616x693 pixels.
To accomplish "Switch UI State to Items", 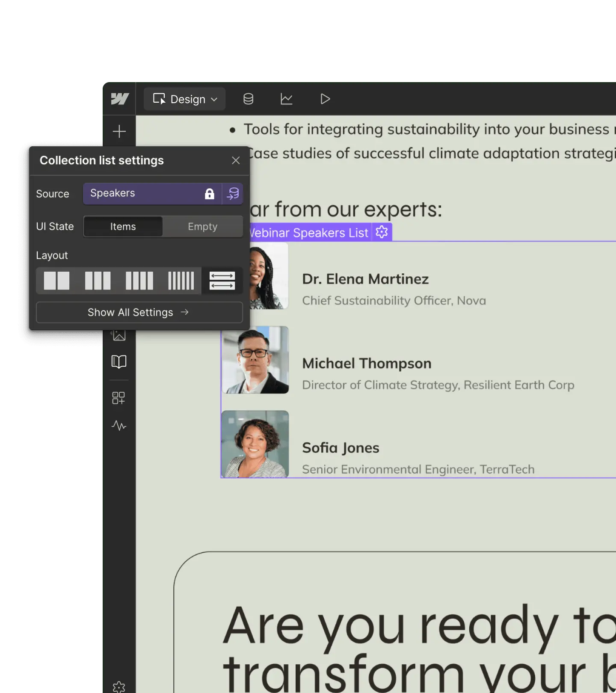I will point(123,227).
